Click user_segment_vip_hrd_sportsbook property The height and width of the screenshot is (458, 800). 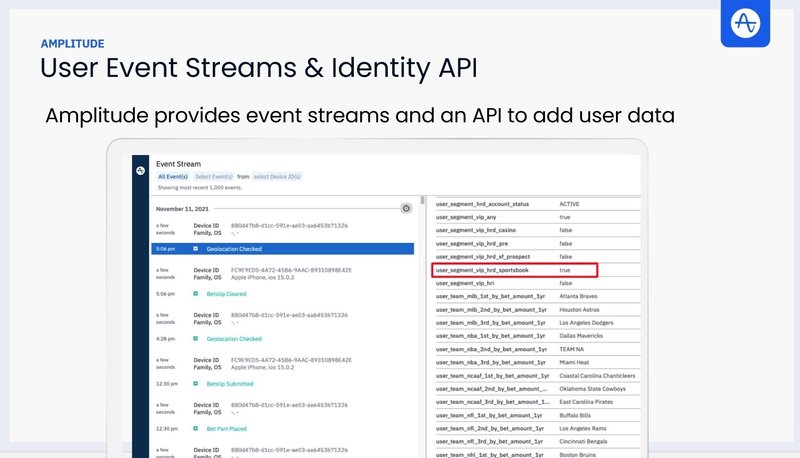(482, 270)
